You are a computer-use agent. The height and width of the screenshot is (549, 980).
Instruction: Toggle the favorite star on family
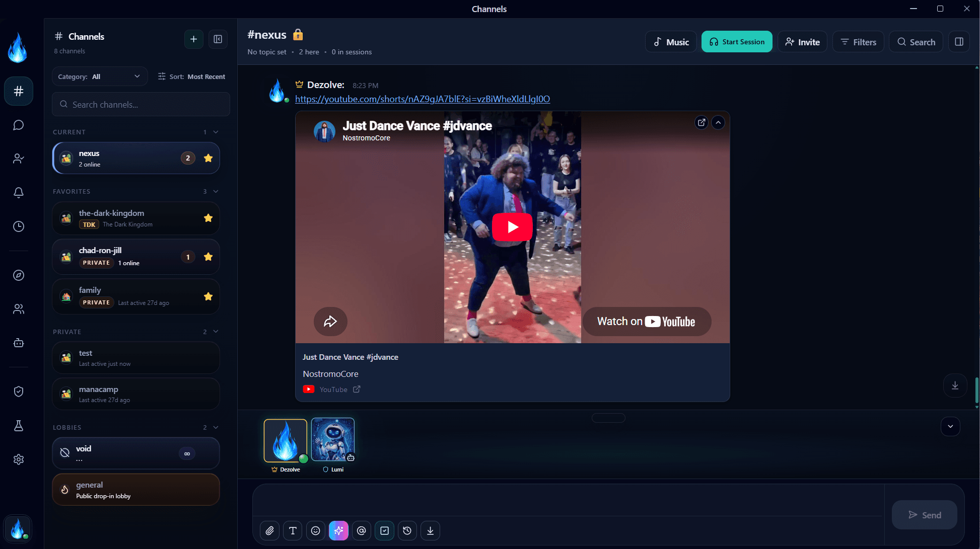pos(208,296)
